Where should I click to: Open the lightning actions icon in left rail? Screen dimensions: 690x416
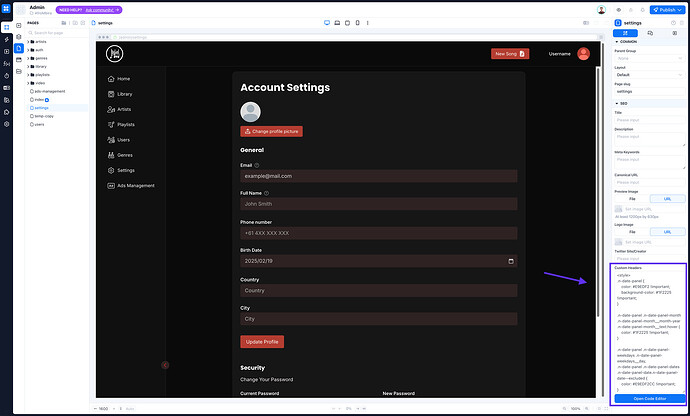[x=6, y=39]
